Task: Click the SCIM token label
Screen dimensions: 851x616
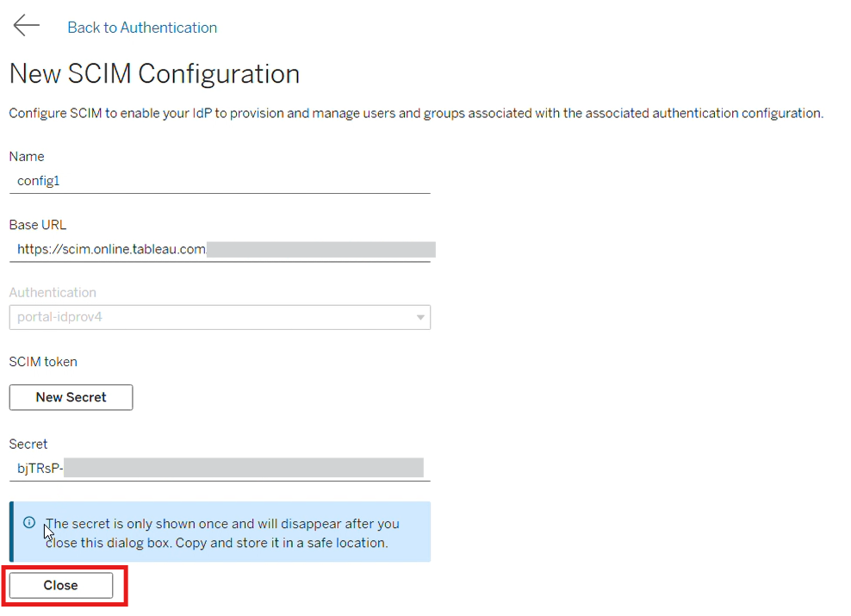Action: pos(43,362)
